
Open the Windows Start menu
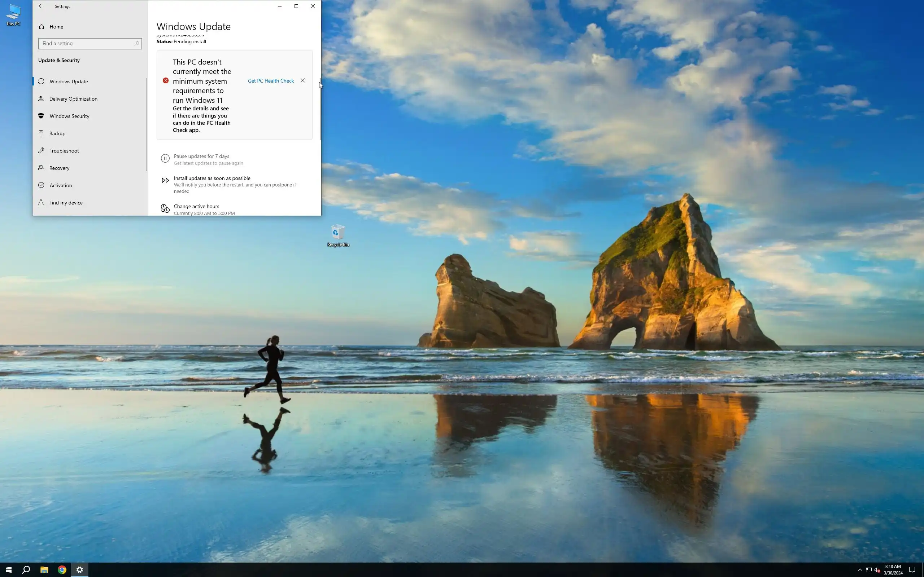[x=8, y=570]
